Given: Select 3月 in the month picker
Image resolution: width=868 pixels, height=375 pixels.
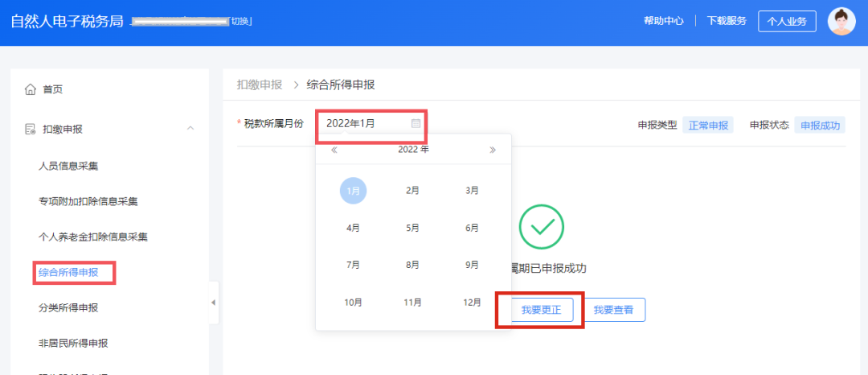Looking at the screenshot, I should click(x=472, y=190).
